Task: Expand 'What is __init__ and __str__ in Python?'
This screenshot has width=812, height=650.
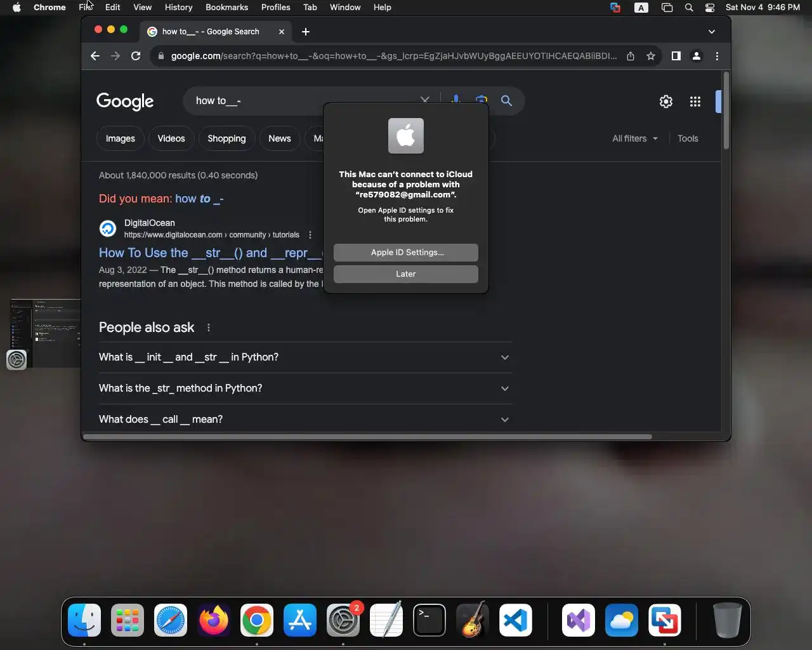Action: coord(305,357)
